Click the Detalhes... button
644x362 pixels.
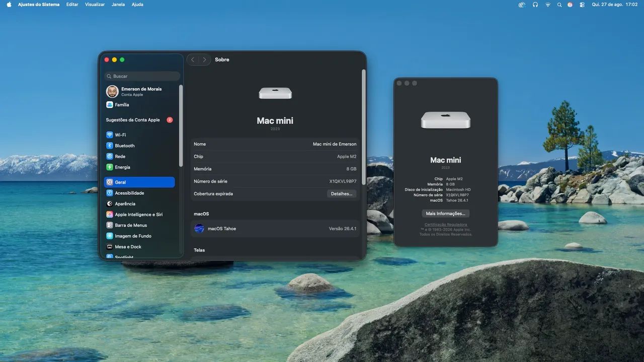342,194
